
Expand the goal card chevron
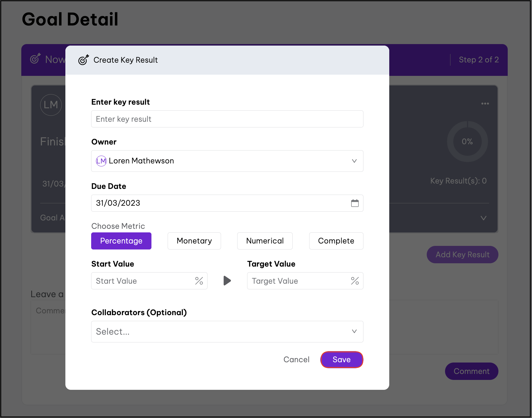[483, 218]
